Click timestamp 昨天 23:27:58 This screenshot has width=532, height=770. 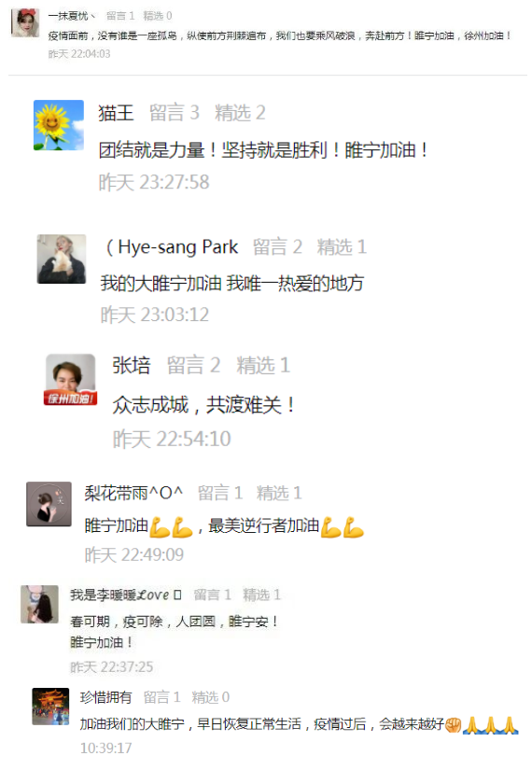point(154,182)
